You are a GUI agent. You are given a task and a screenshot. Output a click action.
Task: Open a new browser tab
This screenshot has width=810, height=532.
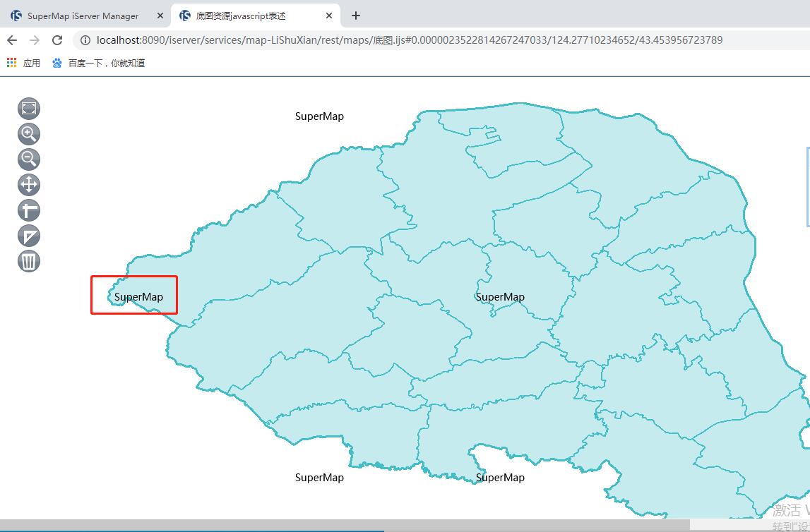click(x=355, y=16)
